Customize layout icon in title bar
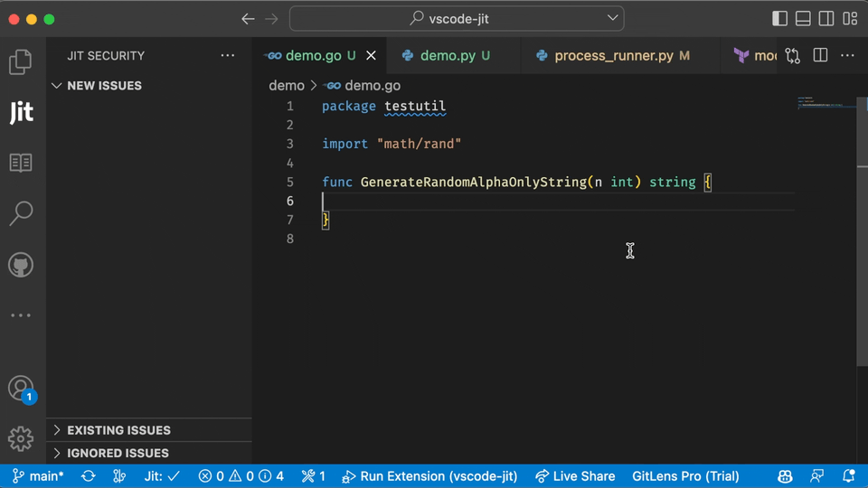 click(850, 18)
